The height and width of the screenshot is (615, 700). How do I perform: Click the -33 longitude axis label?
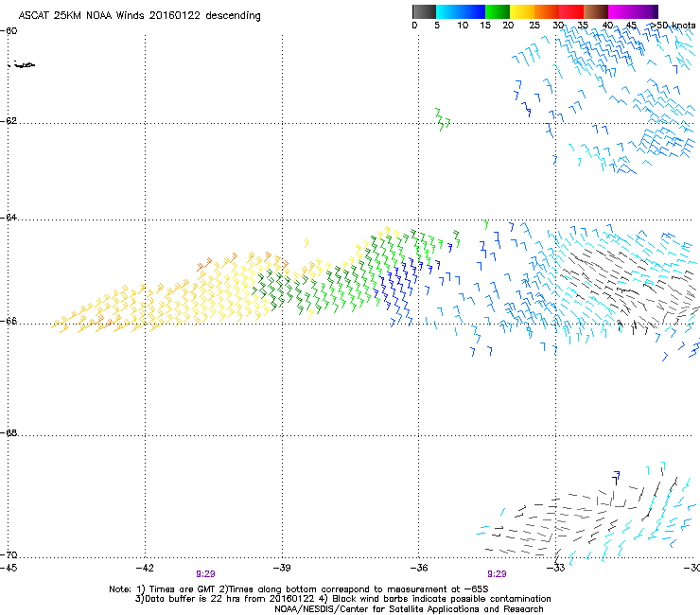[556, 568]
